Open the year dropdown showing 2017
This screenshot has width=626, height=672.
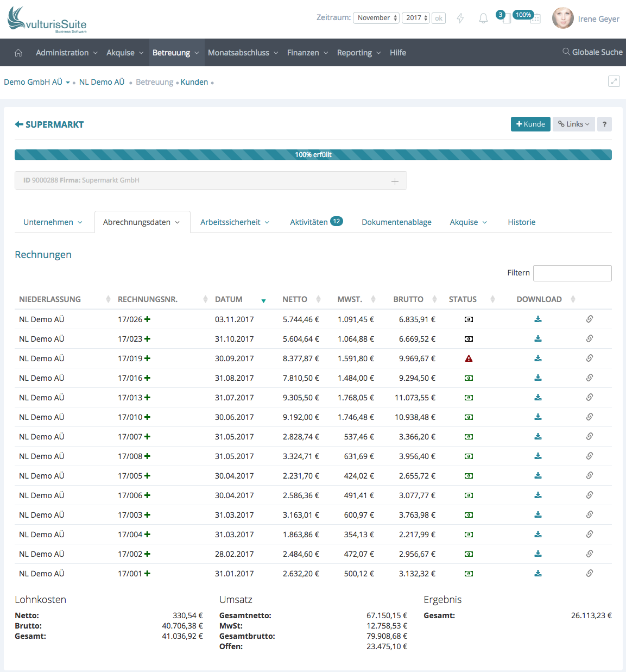416,18
